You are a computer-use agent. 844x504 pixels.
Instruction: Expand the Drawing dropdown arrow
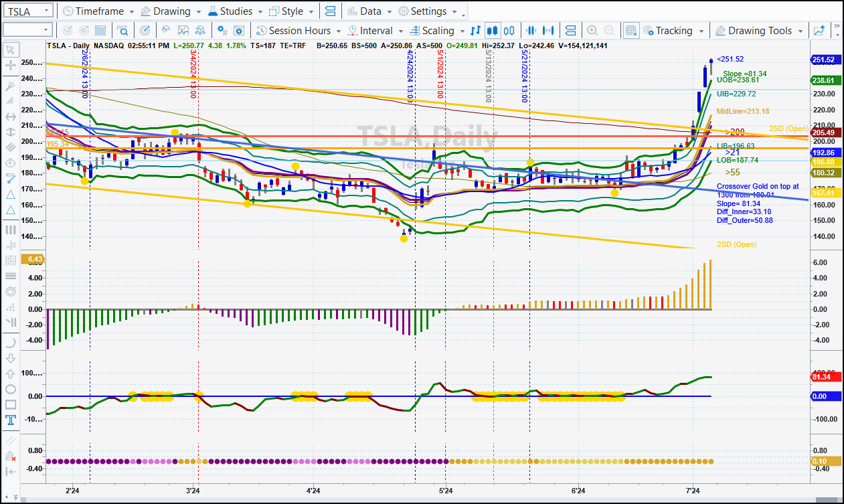199,12
